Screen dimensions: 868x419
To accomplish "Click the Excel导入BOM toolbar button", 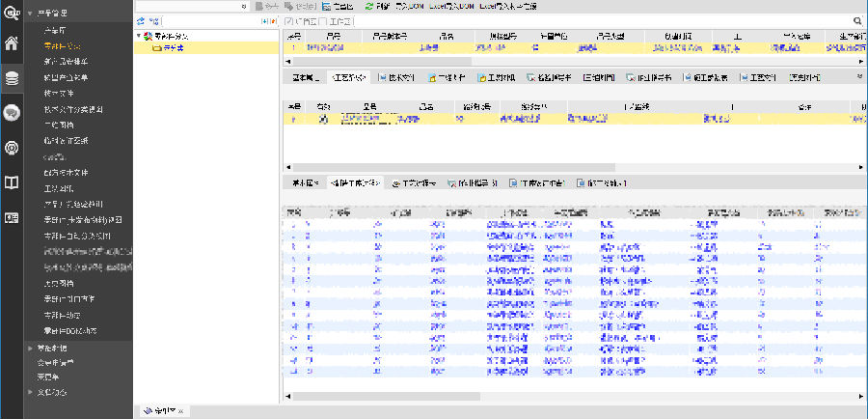I will pos(449,6).
